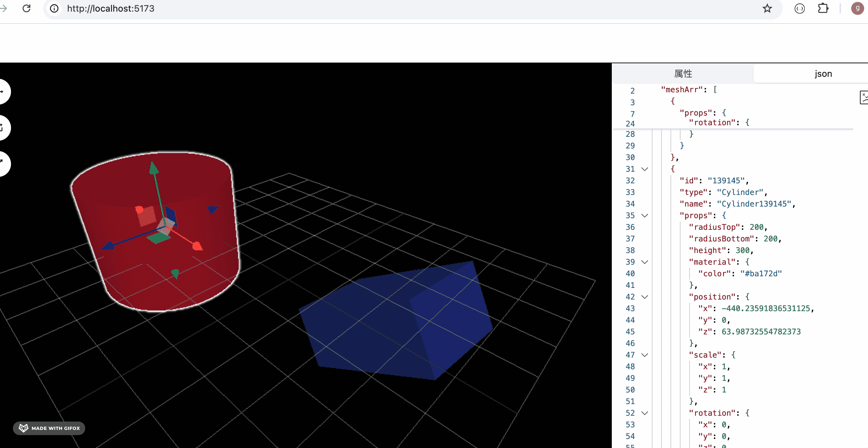
Task: Click the height value 300
Action: (742, 250)
